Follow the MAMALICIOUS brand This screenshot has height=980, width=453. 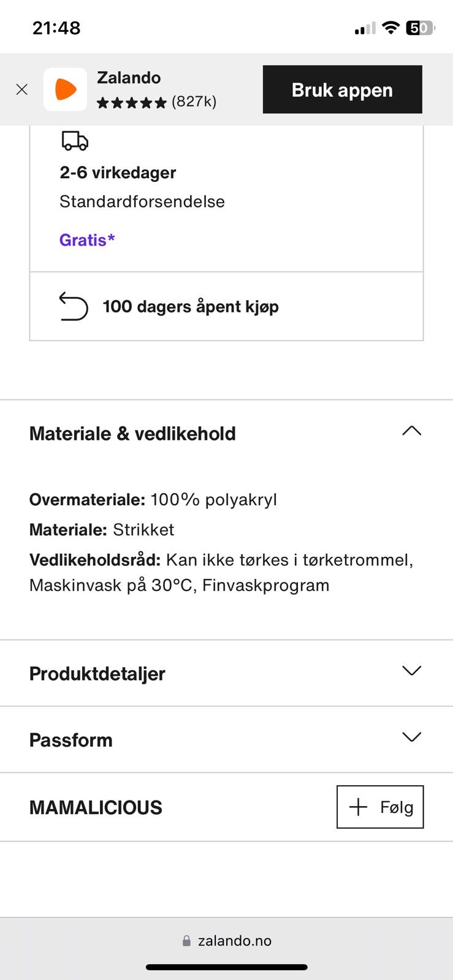380,807
